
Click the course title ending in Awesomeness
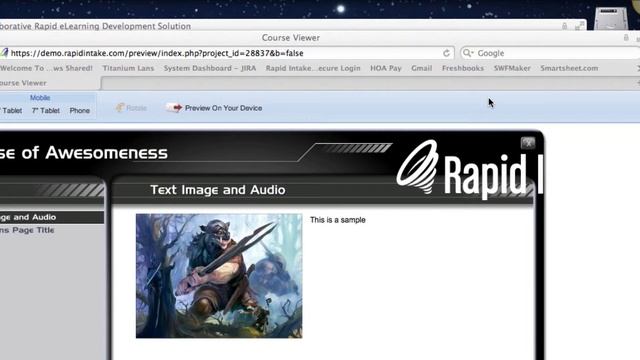click(x=84, y=153)
